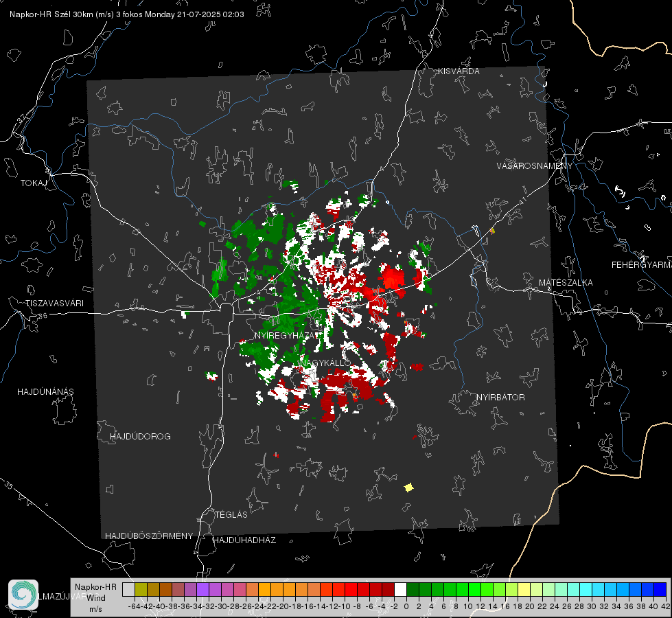The image size is (672, 618).
Task: Click the TÉGLÁS city label
Action: (x=231, y=514)
